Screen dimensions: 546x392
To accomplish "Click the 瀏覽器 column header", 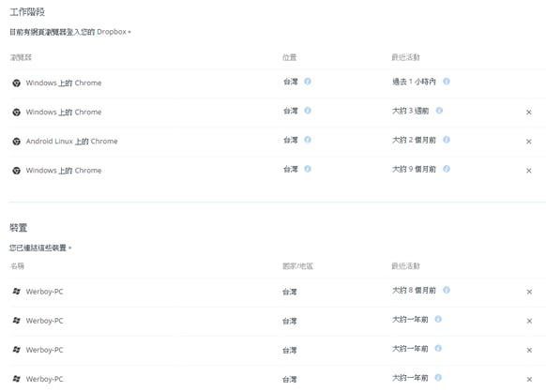I will point(21,57).
